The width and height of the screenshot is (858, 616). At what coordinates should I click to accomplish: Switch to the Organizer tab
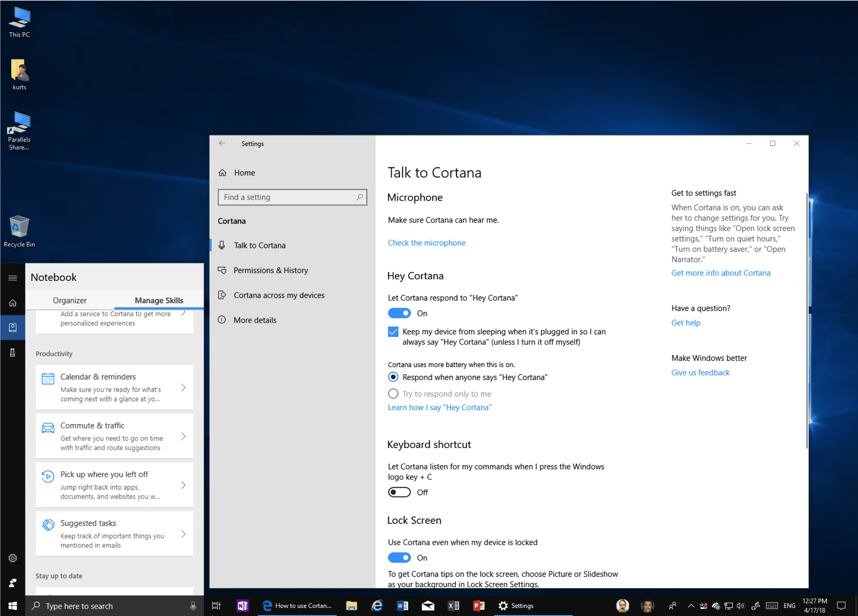pos(70,300)
